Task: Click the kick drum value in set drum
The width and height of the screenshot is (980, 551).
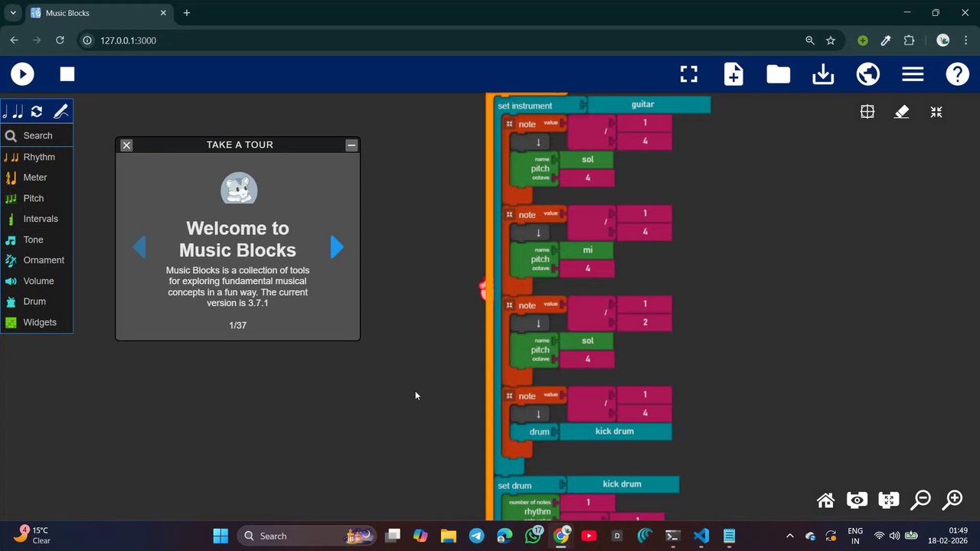Action: (x=622, y=484)
